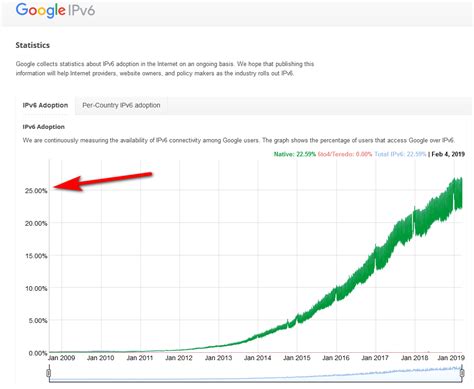
Task: Click the Jan 2009 axis label
Action: tap(61, 358)
